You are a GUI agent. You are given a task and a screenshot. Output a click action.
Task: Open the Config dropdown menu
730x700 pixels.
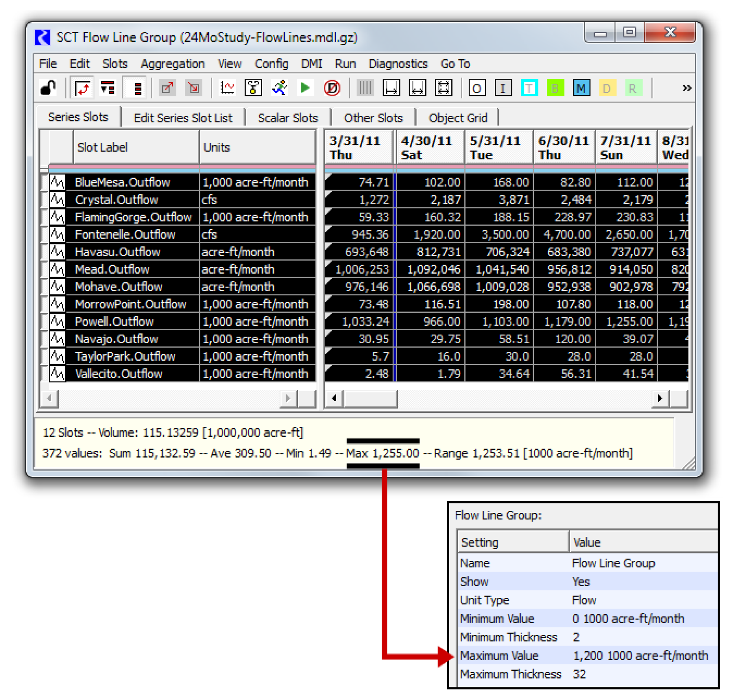coord(271,64)
